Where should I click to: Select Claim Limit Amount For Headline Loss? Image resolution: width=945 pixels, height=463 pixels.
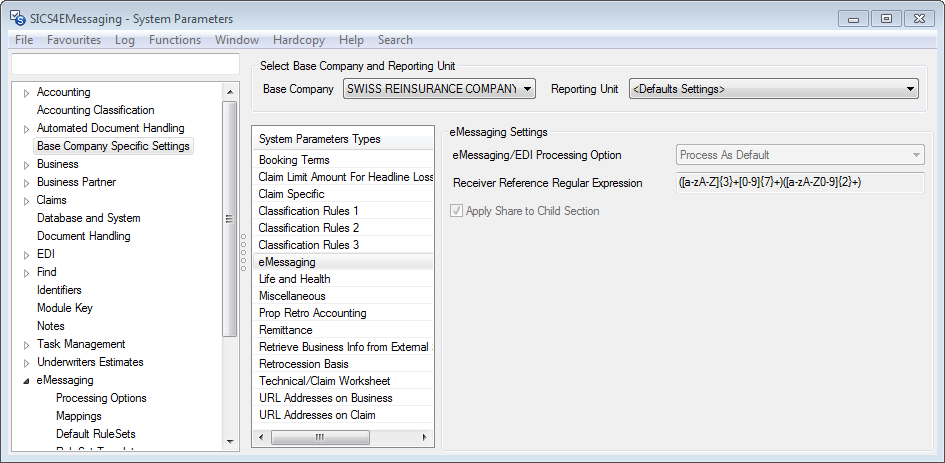342,177
